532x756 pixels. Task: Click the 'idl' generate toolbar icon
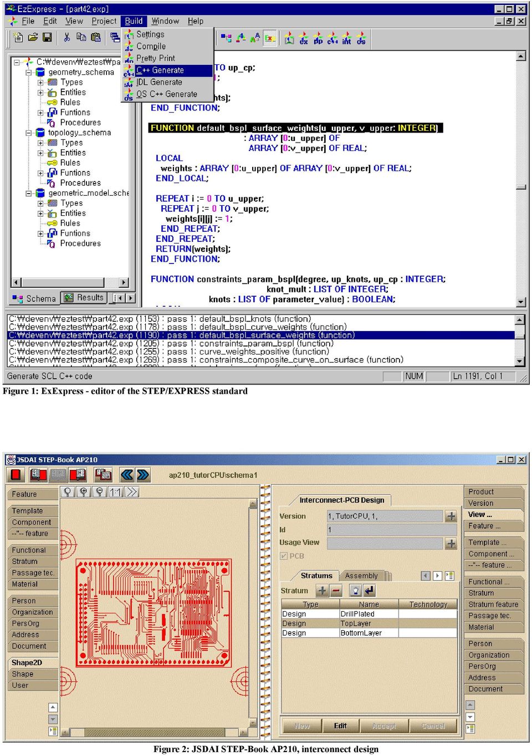[347, 38]
